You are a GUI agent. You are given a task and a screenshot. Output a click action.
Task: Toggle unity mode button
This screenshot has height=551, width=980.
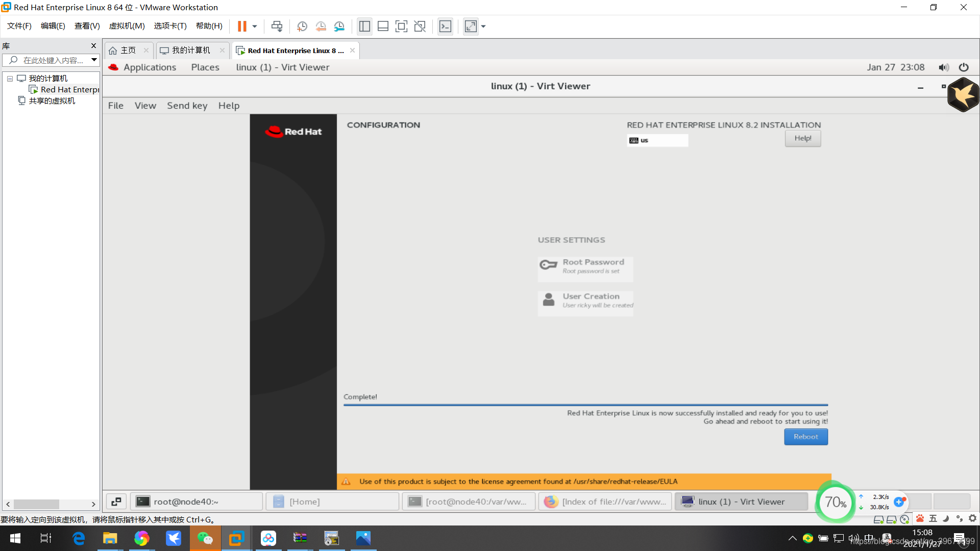[x=420, y=27]
